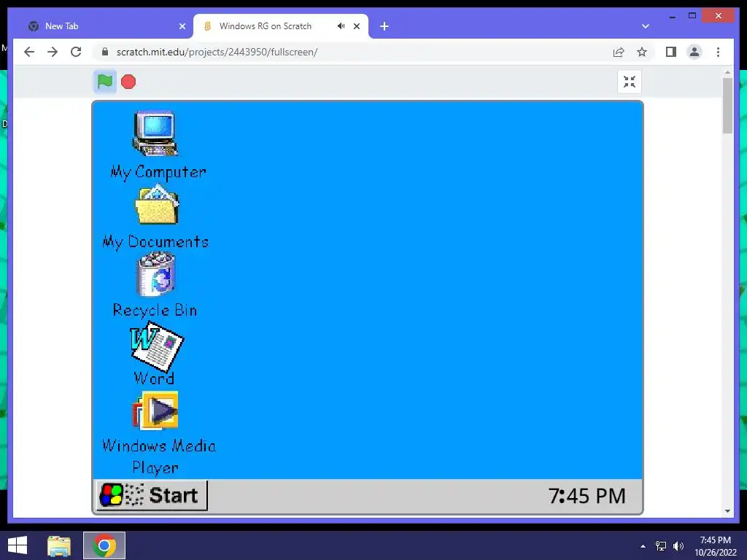Screen dimensions: 747x560
Task: Click the lock icon for site information
Action: (x=105, y=52)
